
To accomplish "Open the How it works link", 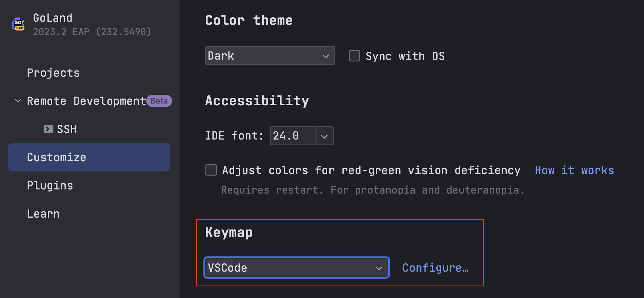I will tap(574, 171).
